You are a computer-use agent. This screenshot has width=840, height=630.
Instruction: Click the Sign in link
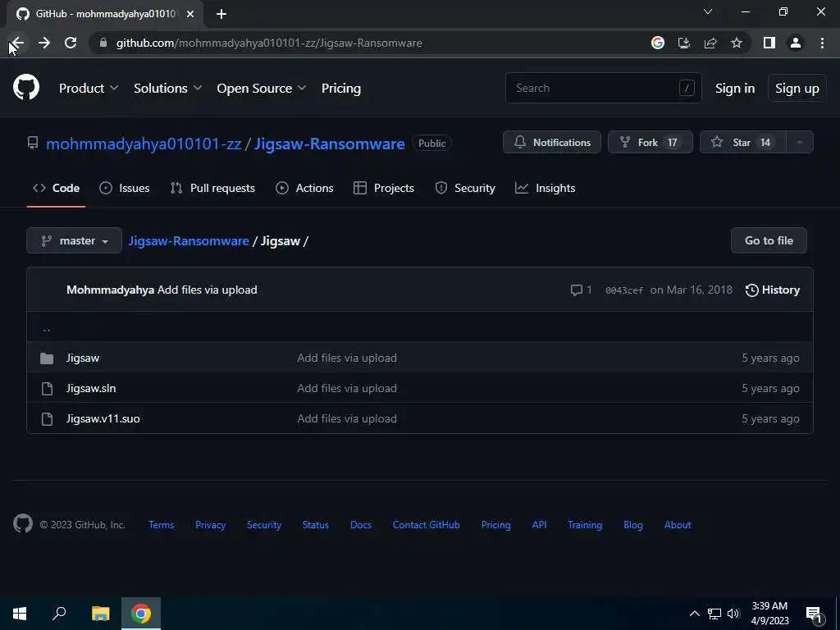click(735, 89)
